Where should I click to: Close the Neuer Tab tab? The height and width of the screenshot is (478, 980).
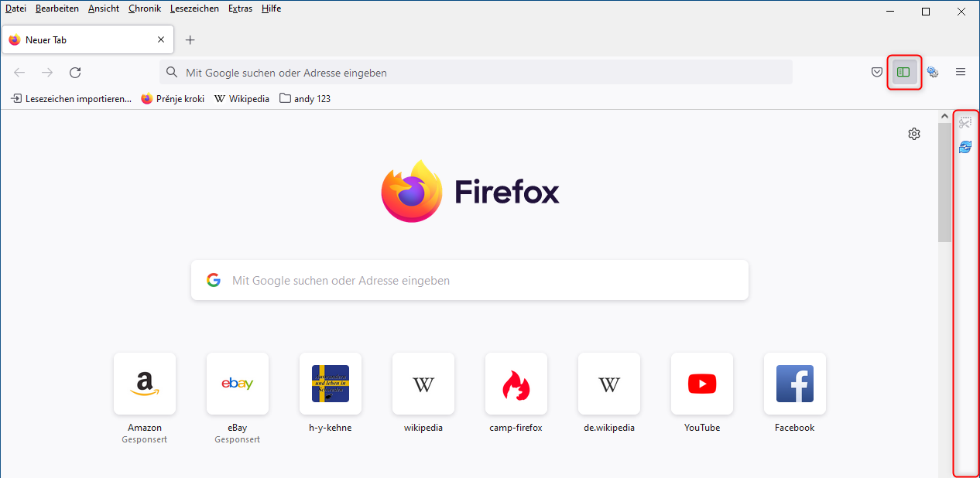pos(161,40)
